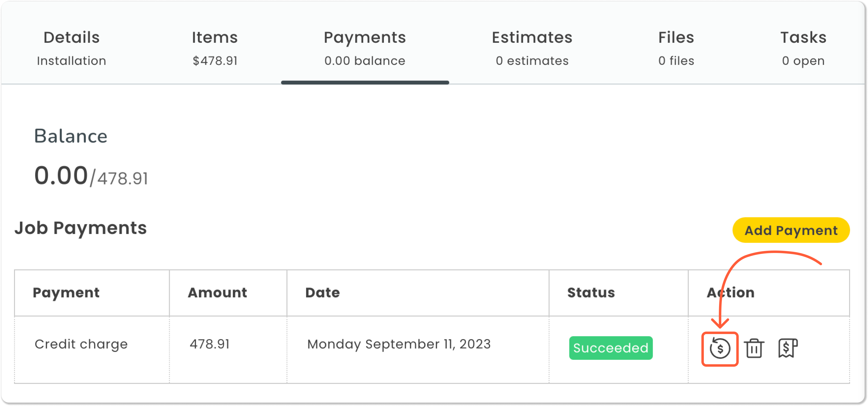Click the Monday September 11, 2023 date

click(399, 344)
